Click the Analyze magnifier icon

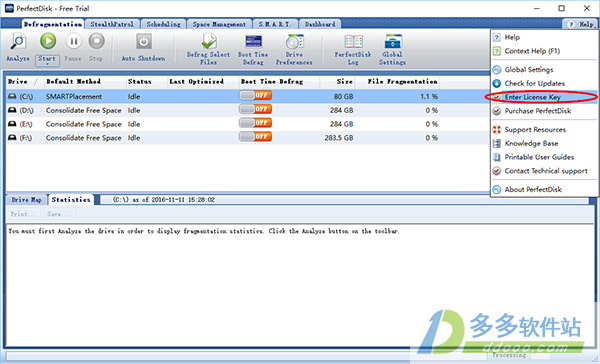18,41
